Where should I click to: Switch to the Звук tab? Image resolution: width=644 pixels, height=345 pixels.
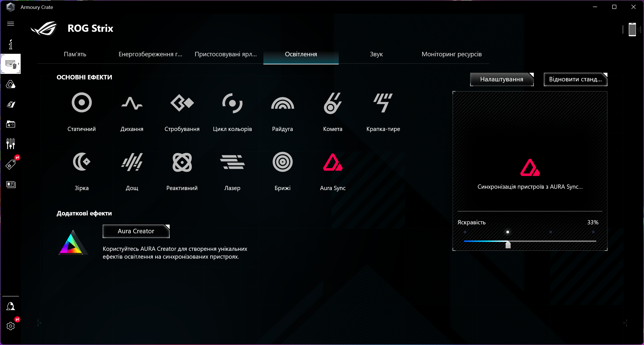click(x=376, y=54)
